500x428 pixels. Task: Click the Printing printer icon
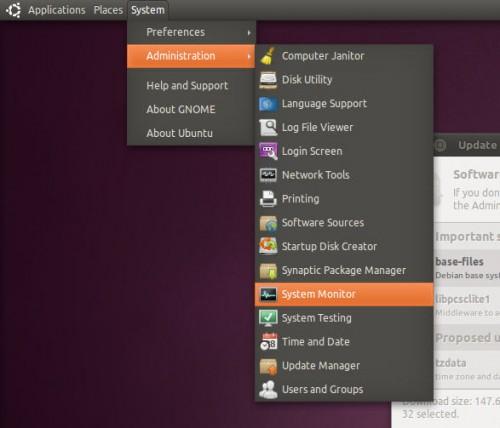click(x=268, y=199)
